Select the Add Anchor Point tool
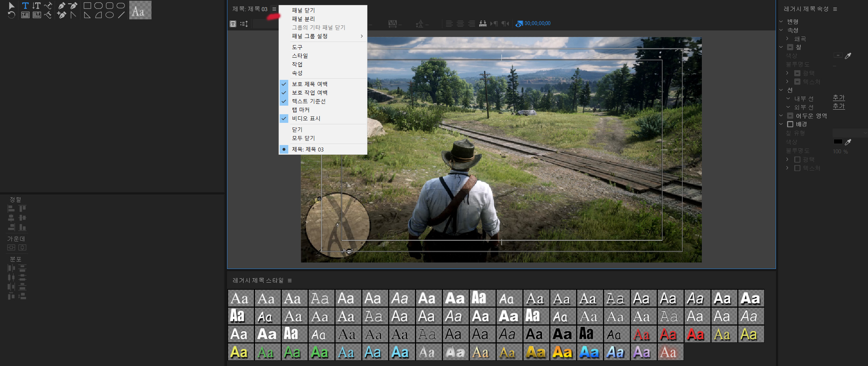The image size is (868, 366). point(61,15)
